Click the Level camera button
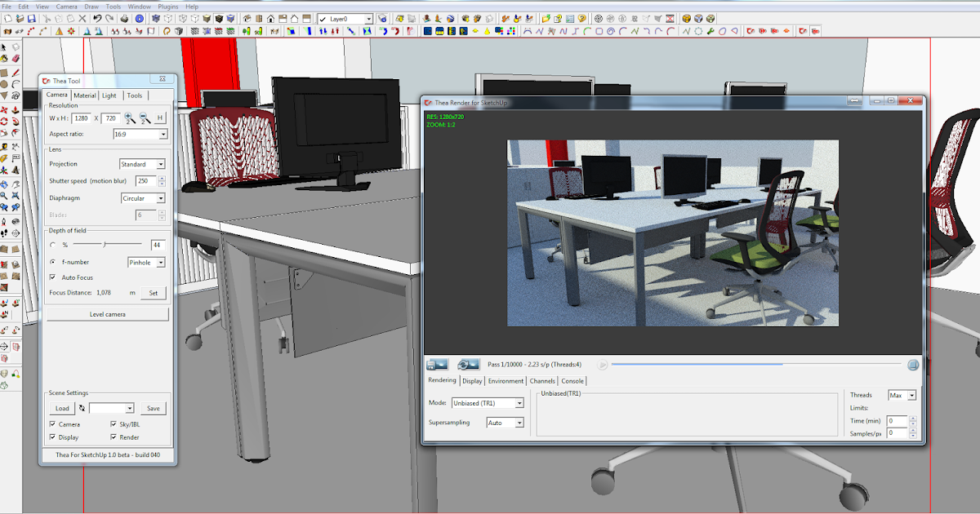The image size is (980, 514). pyautogui.click(x=107, y=314)
